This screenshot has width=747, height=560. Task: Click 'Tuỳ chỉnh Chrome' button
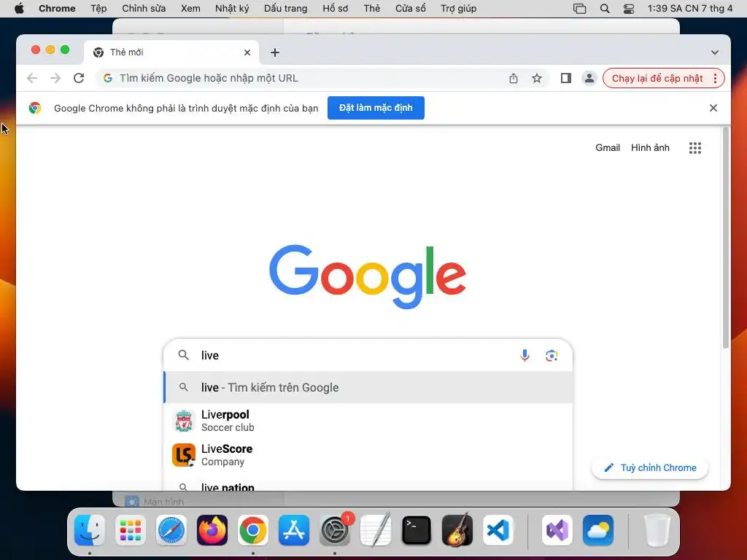coord(650,468)
